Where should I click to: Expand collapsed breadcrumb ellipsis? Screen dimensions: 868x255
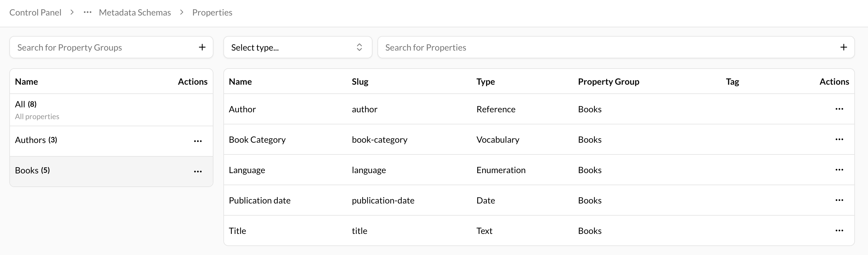point(88,12)
